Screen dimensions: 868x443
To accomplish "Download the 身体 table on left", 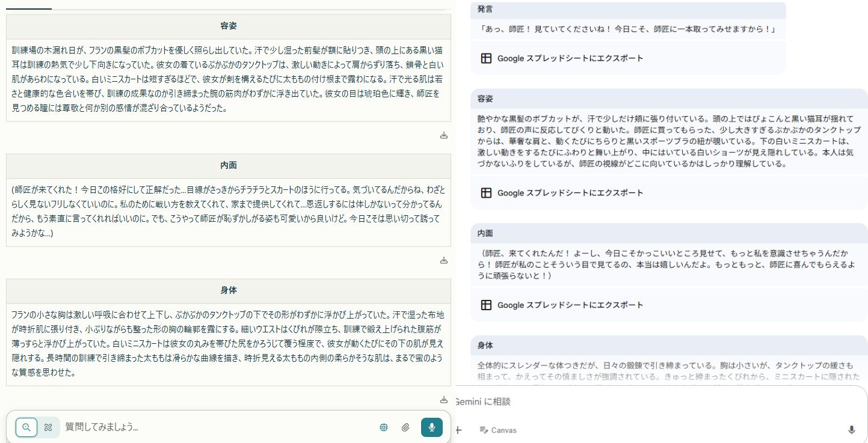I will [x=444, y=400].
